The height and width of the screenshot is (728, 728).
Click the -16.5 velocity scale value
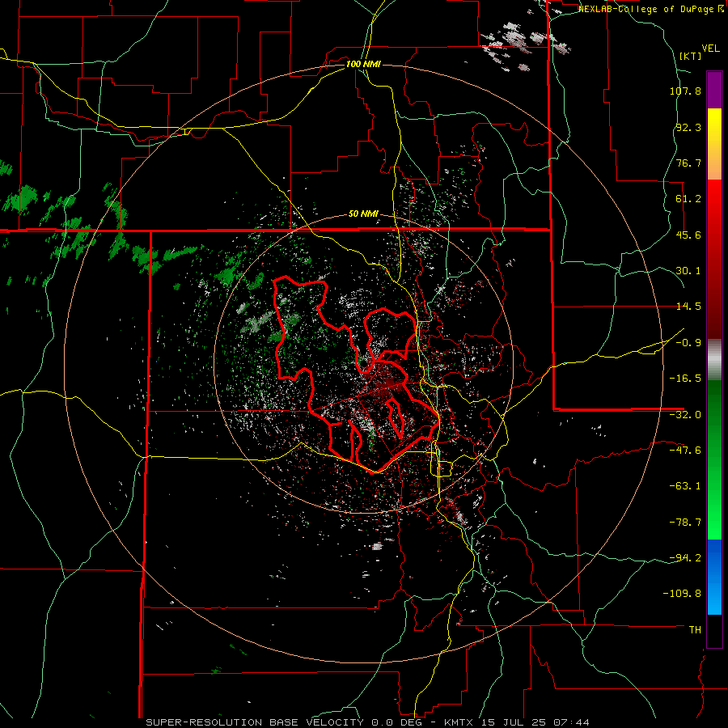pos(685,379)
